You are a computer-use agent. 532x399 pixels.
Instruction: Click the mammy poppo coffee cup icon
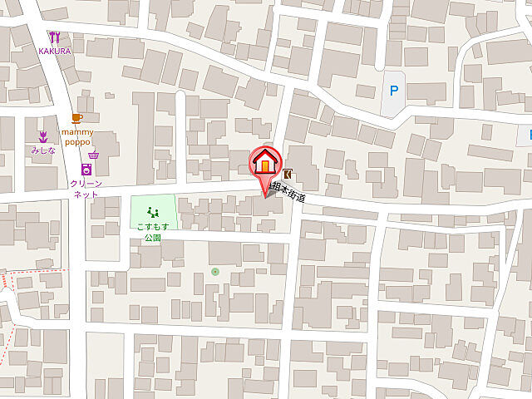click(x=77, y=118)
